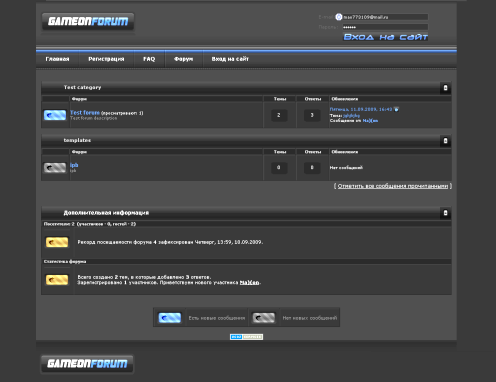Click the Test forum description text

tap(94, 118)
